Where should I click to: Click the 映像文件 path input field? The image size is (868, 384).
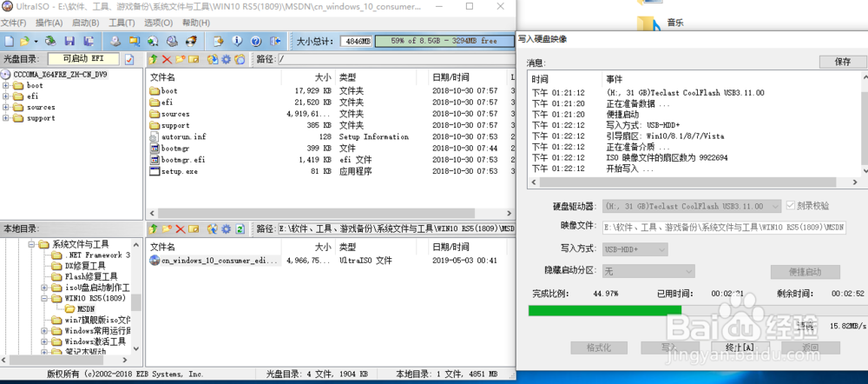click(724, 228)
